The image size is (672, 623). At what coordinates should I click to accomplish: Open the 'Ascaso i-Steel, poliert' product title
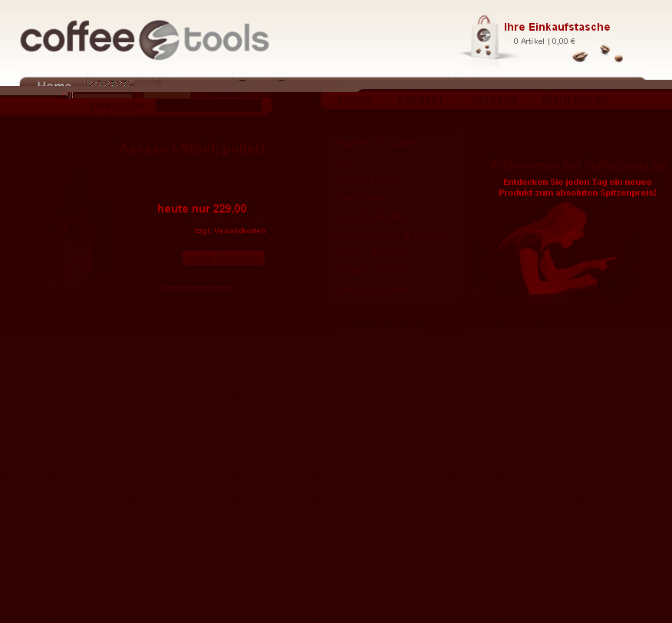(192, 149)
